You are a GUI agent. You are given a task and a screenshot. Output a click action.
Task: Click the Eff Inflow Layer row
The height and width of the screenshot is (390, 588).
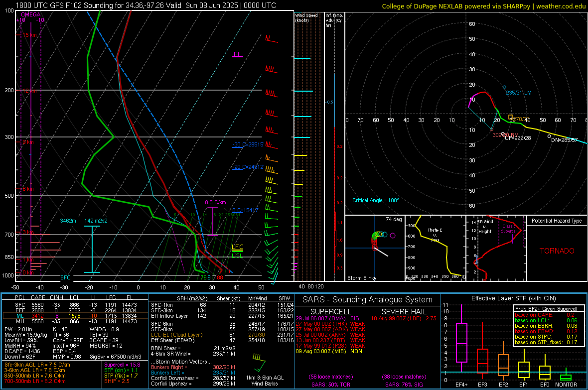[x=222, y=316]
